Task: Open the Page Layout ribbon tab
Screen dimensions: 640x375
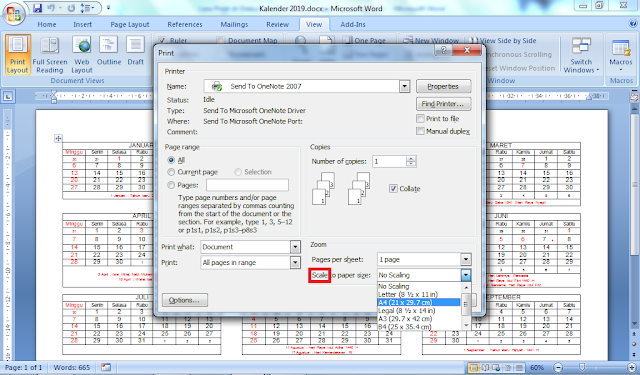Action: coord(130,24)
